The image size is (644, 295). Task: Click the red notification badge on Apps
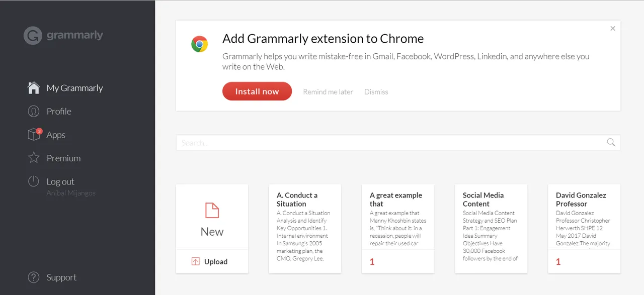click(39, 131)
